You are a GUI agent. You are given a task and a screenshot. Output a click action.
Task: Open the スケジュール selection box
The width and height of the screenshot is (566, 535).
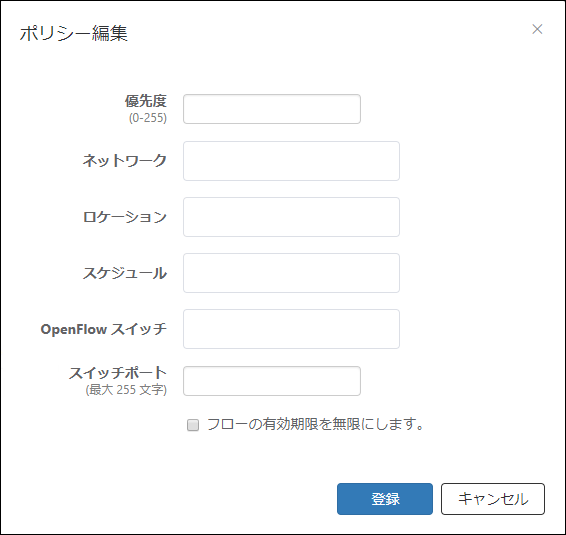[291, 273]
